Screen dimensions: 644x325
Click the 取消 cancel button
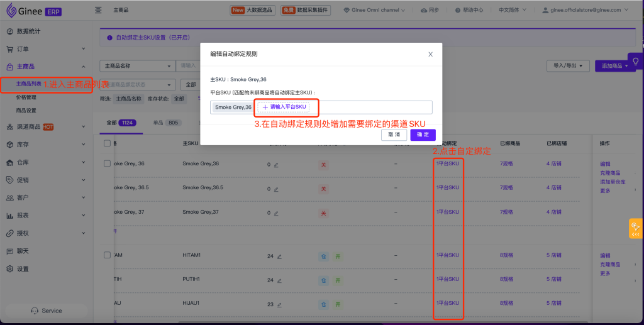click(394, 135)
